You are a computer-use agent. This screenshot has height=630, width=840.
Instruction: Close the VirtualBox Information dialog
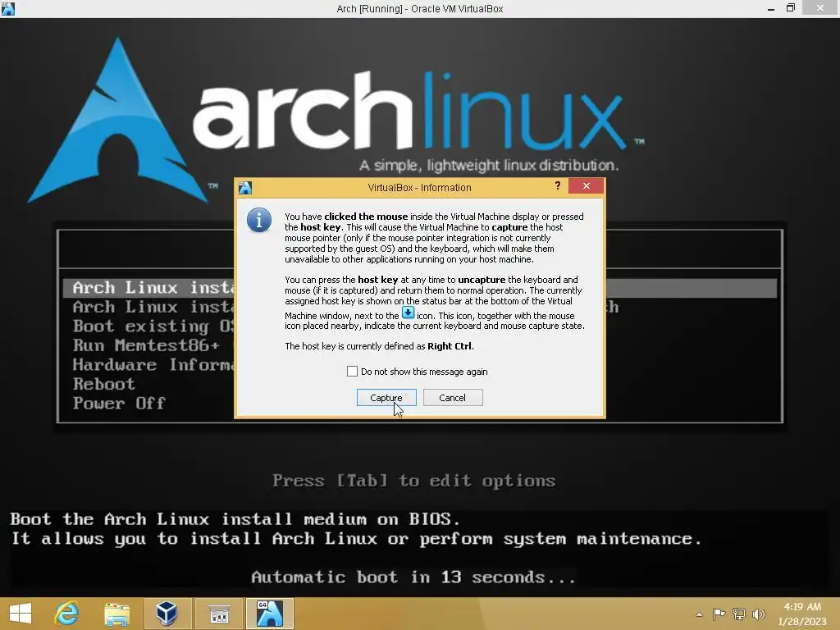point(586,186)
